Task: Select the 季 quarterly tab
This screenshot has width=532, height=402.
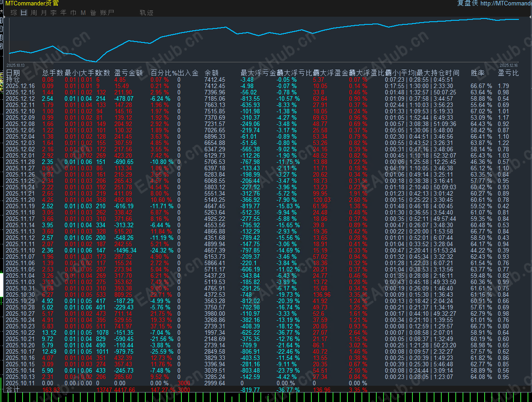Action: (53, 13)
